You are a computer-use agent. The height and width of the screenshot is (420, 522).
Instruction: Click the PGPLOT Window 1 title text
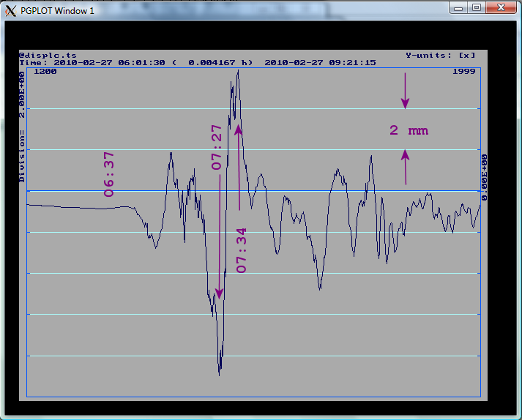coord(57,10)
